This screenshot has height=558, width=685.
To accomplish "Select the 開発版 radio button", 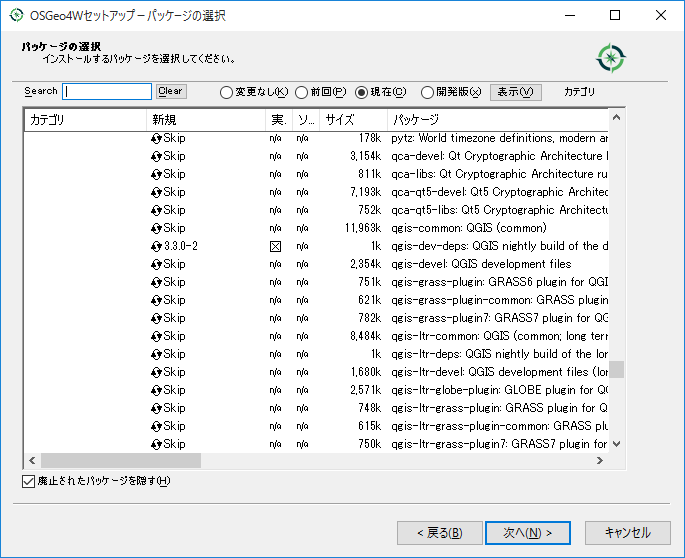I will pyautogui.click(x=428, y=92).
